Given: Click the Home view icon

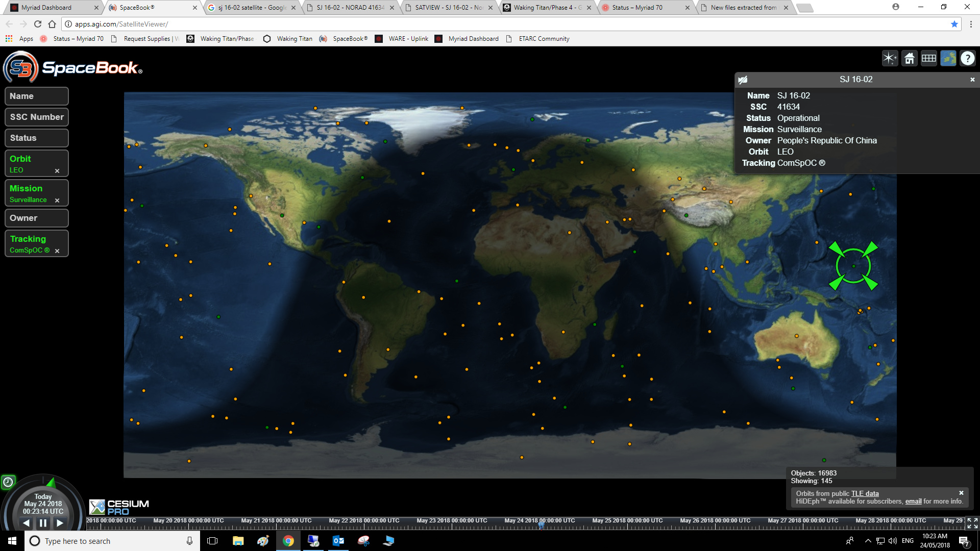Looking at the screenshot, I should (909, 59).
